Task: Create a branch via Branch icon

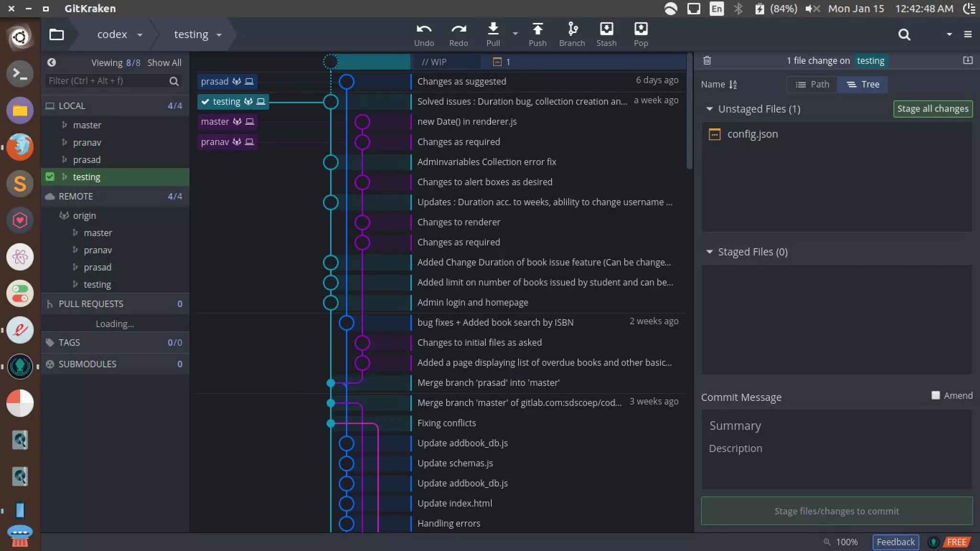Action: click(572, 30)
